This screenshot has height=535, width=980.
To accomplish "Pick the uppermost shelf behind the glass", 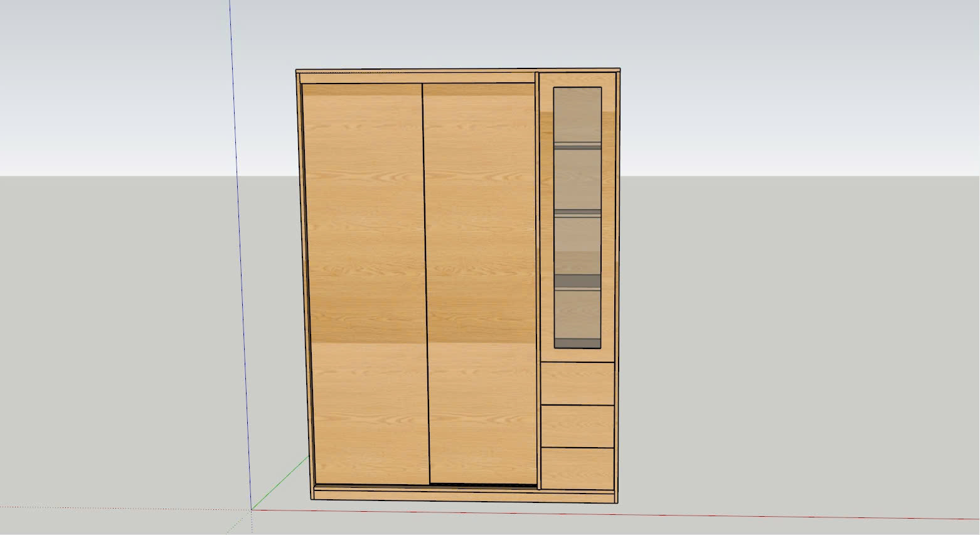I will [577, 146].
